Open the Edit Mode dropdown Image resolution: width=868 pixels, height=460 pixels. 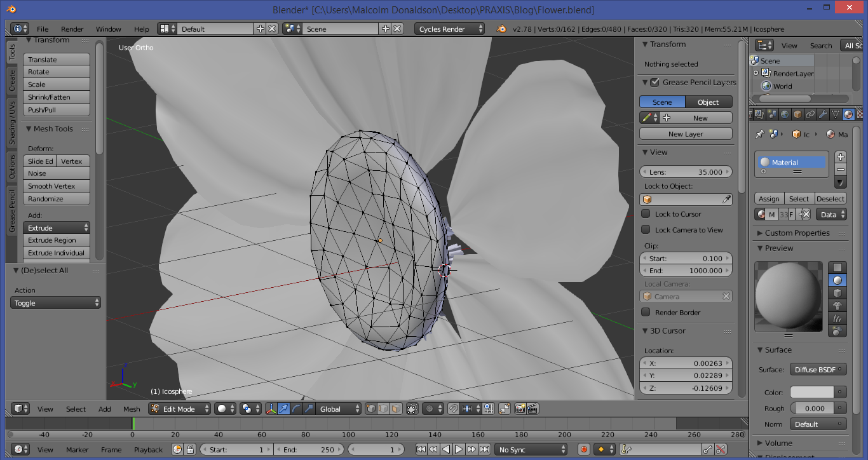pos(179,409)
